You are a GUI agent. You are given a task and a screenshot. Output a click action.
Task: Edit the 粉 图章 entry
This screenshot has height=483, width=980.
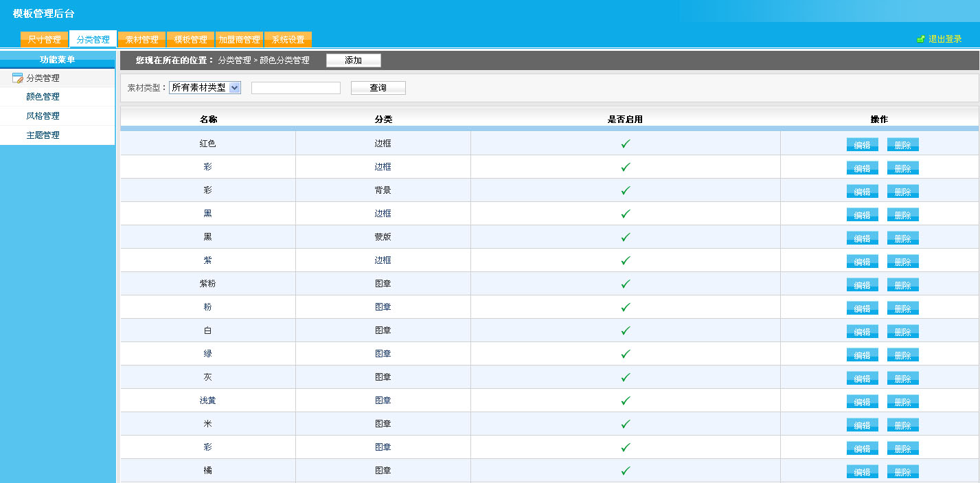tap(863, 308)
